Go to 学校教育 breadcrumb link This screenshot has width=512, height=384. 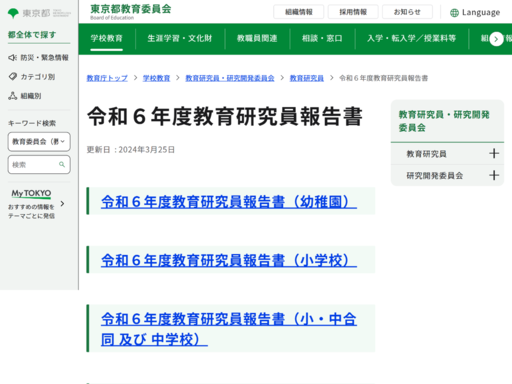pos(156,78)
